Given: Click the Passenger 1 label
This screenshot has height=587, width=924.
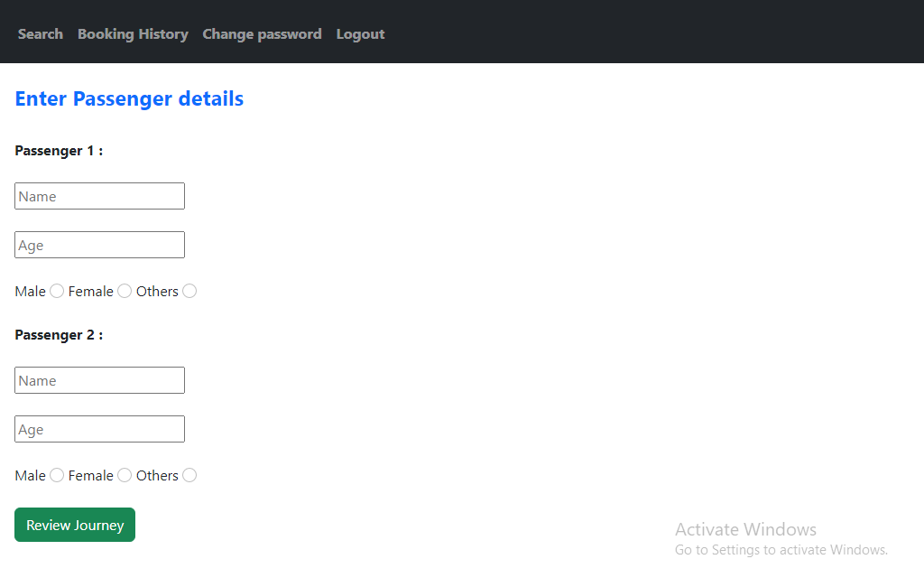Looking at the screenshot, I should click(x=59, y=151).
